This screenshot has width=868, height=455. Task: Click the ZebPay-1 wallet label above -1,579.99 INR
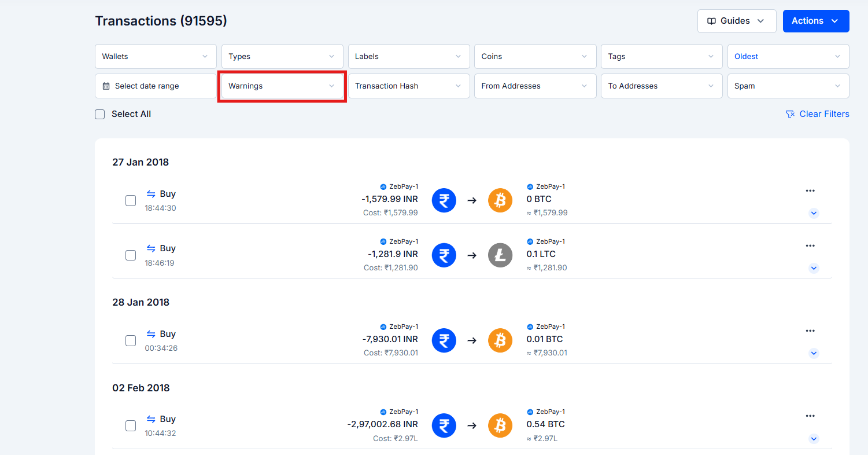coord(399,186)
